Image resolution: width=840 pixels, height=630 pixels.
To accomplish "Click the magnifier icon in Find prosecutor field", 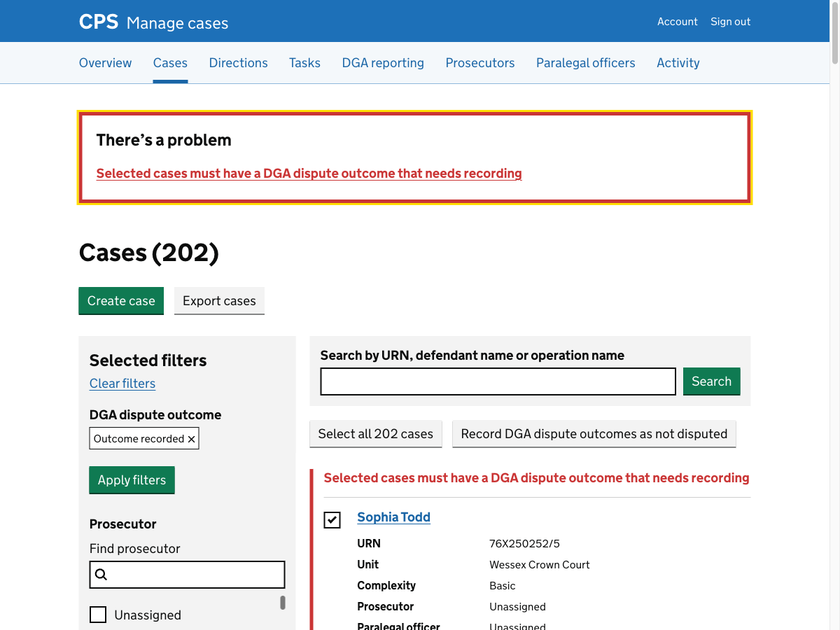I will [x=101, y=574].
